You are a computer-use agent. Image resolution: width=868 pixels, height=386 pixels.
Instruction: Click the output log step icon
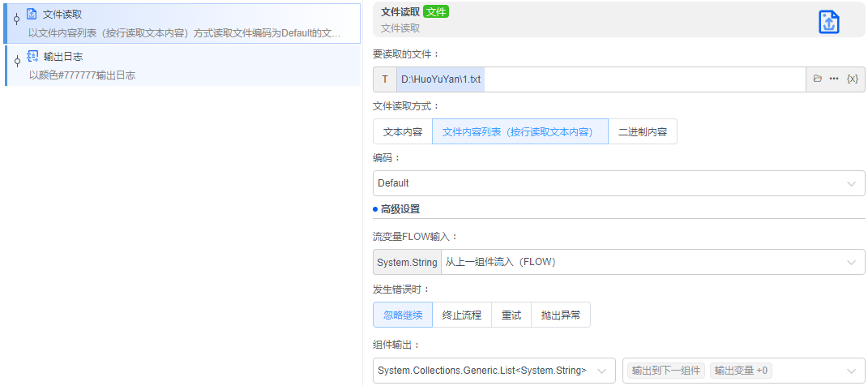[32, 56]
